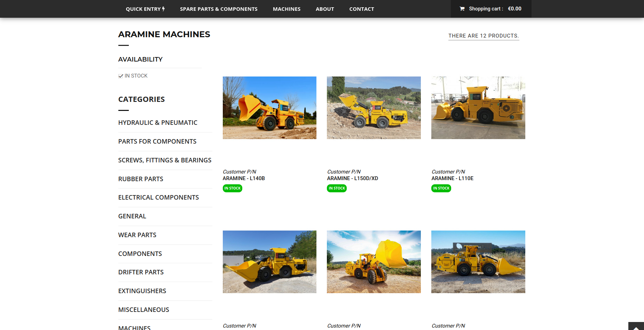Open the Quick Entry menu
Image resolution: width=644 pixels, height=330 pixels.
tap(145, 9)
